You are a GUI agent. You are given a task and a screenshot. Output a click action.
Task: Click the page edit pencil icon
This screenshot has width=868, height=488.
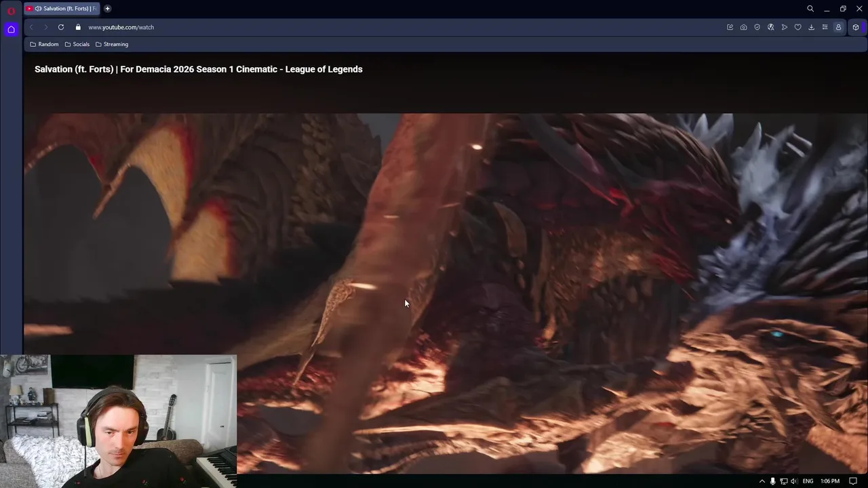tap(730, 27)
